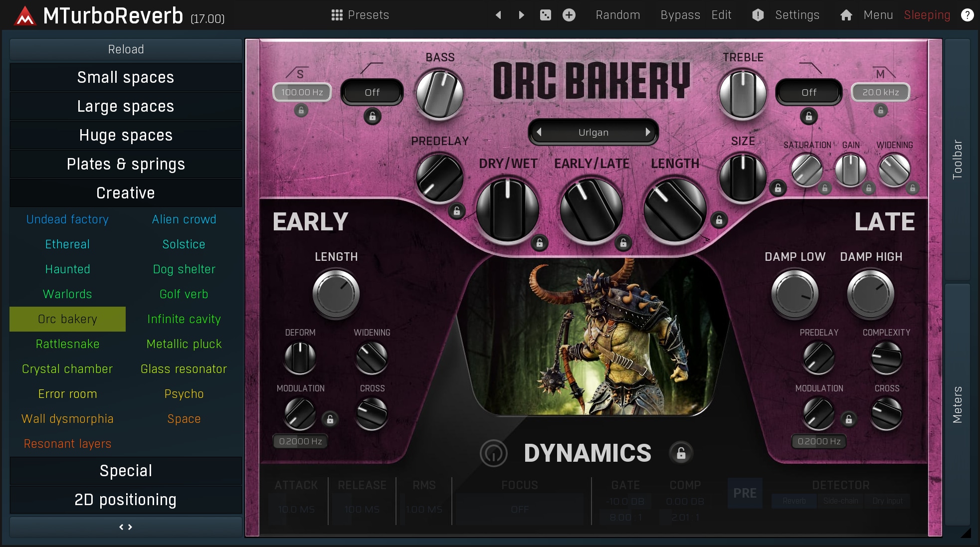Open the vertical Meters tab
980x547 pixels.
point(957,404)
